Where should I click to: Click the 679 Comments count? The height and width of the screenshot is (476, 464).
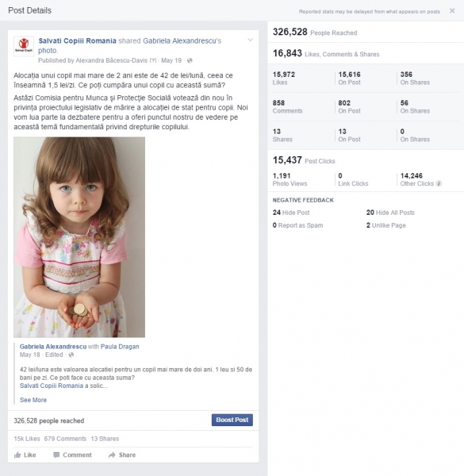coord(65,439)
